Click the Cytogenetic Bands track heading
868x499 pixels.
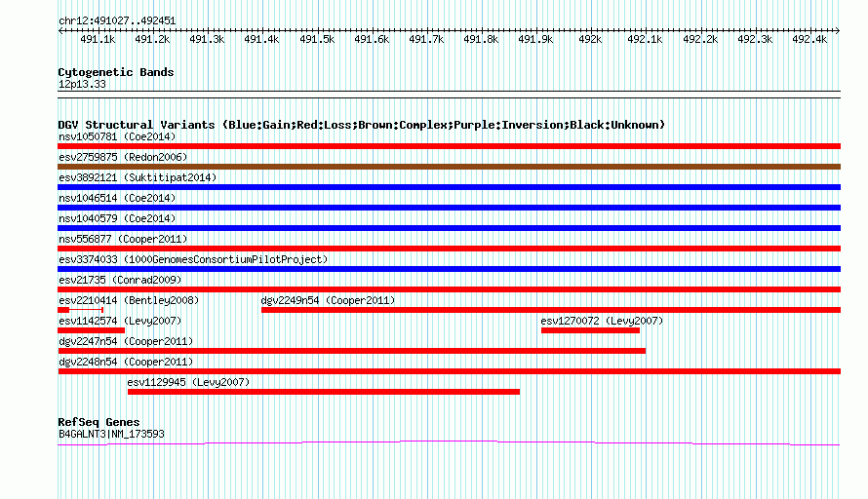116,72
